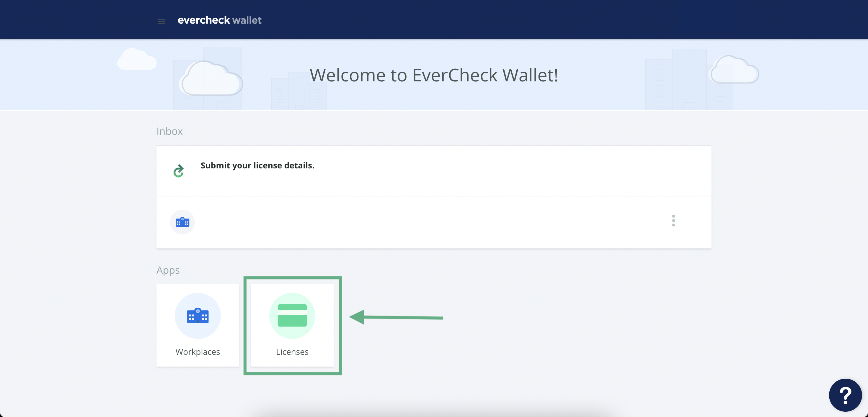The image size is (868, 417).
Task: Click the Licenses label text
Action: (292, 351)
